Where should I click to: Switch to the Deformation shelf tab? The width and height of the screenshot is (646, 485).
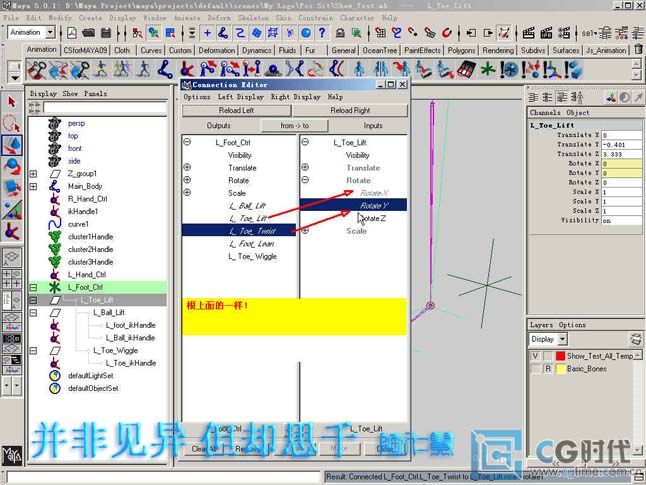point(217,50)
